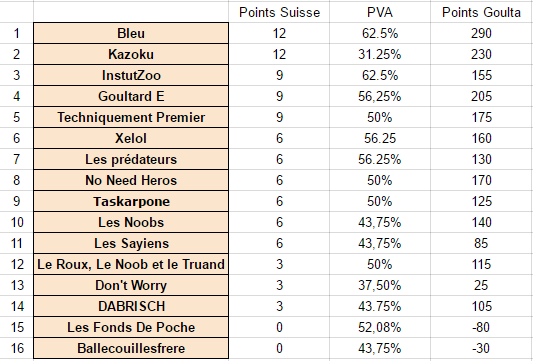Select Xelol's PVA value 56.25
This screenshot has height=361, width=533.
click(380, 138)
